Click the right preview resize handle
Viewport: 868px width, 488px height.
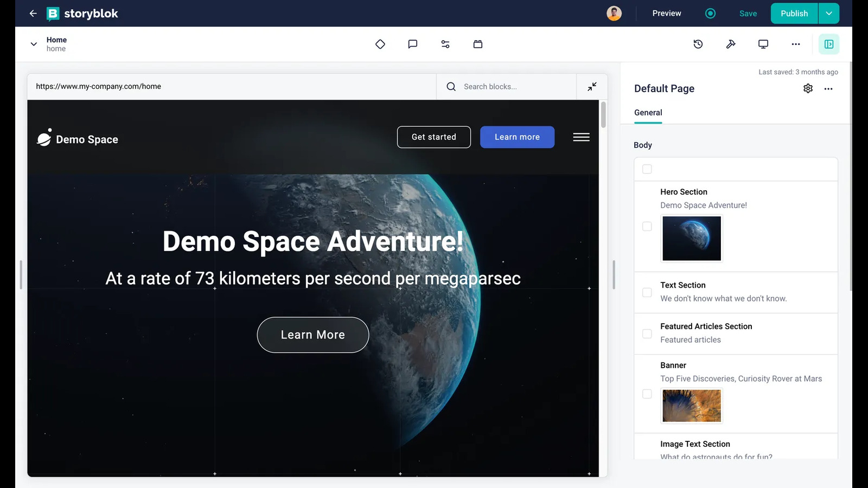point(614,275)
